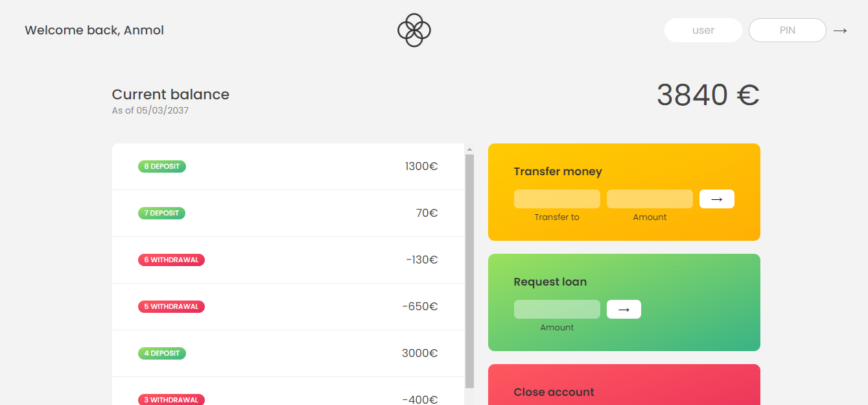
Task: Click the Bankist flower logo
Action: [414, 30]
